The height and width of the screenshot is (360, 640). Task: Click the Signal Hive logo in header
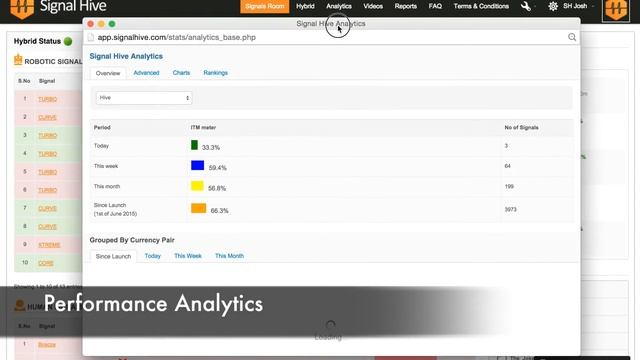tap(58, 7)
